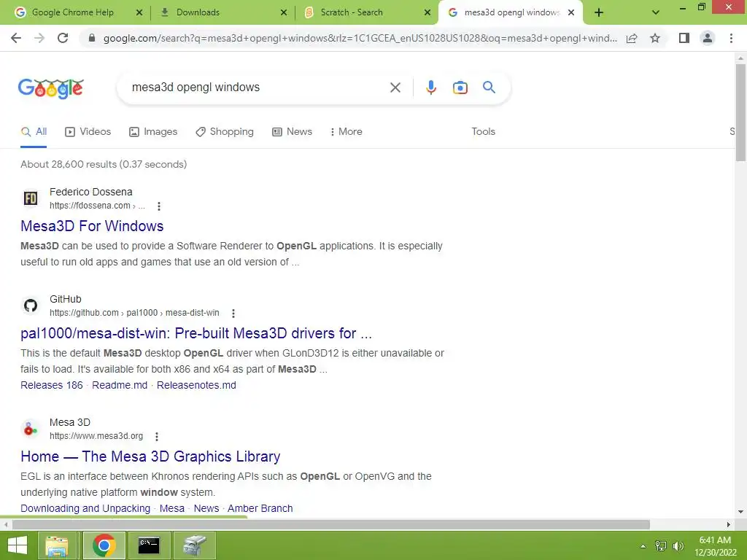The image size is (747, 560).
Task: Click the browser forward arrow
Action: click(39, 38)
